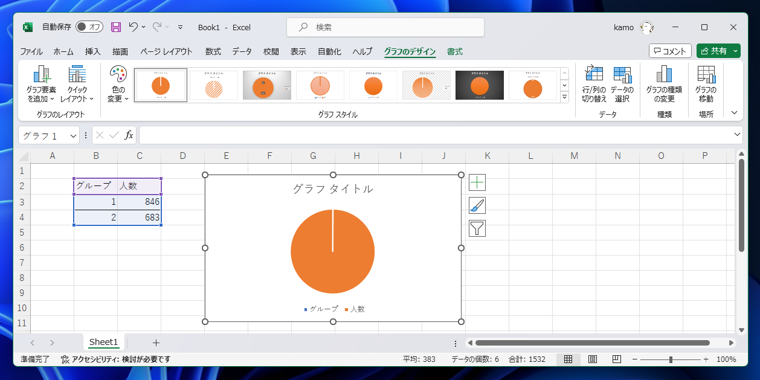The width and height of the screenshot is (760, 380).
Task: Open Customize Quick Access Toolbar dropdown
Action: pos(180,27)
